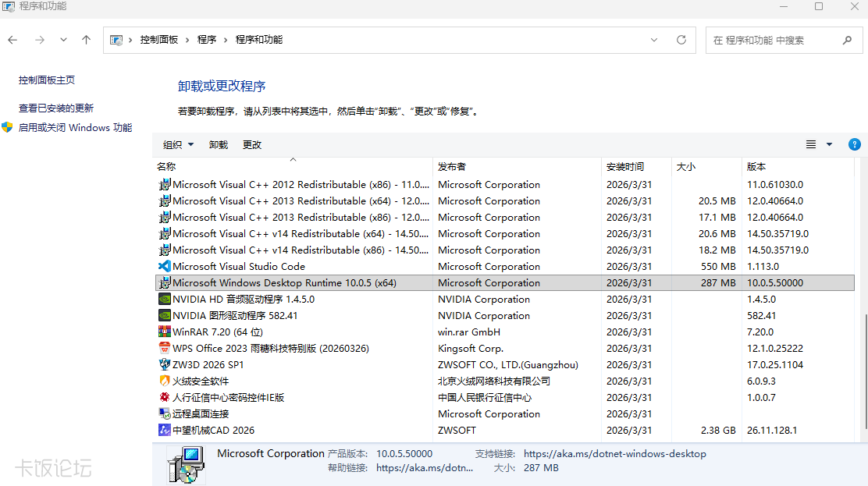
Task: Go forward with the forward arrow
Action: [x=39, y=40]
